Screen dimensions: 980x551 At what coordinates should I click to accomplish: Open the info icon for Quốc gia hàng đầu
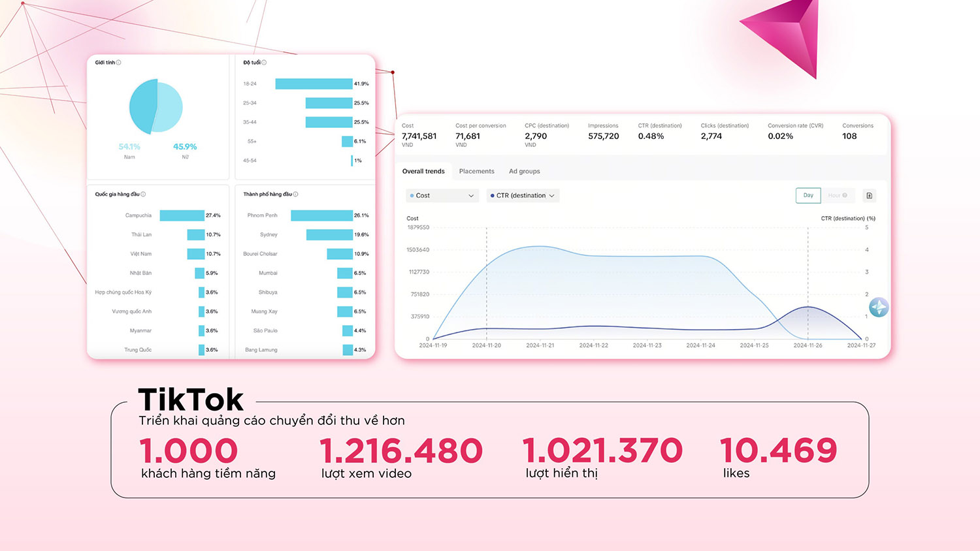point(143,195)
